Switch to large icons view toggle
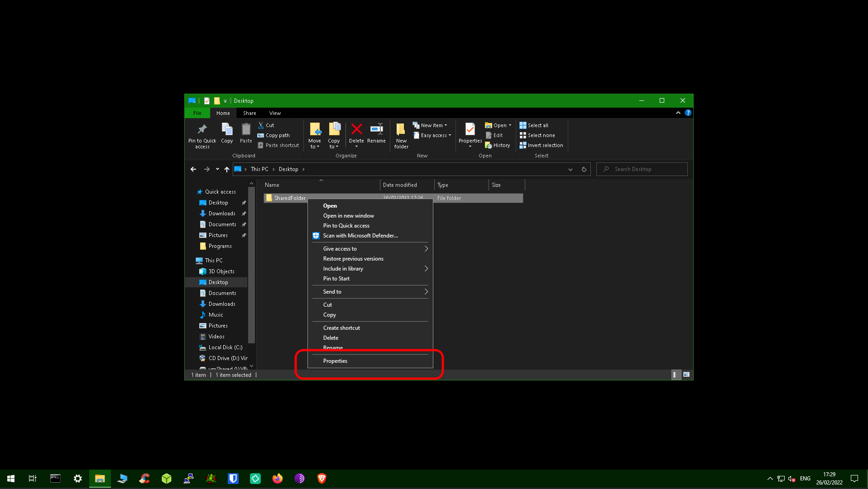 tap(686, 375)
